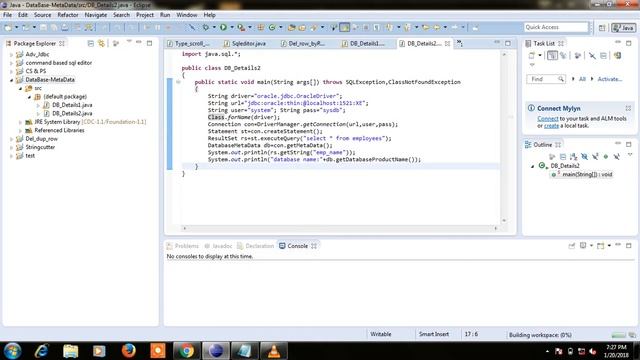Click the green Run button in toolbar
This screenshot has width=640, height=360.
[223, 27]
